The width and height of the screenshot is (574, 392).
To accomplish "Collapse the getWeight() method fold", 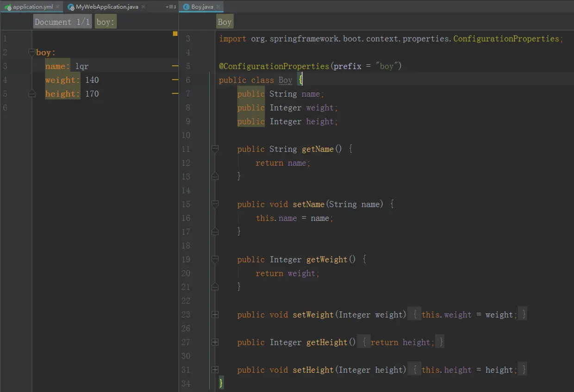I will [x=215, y=259].
